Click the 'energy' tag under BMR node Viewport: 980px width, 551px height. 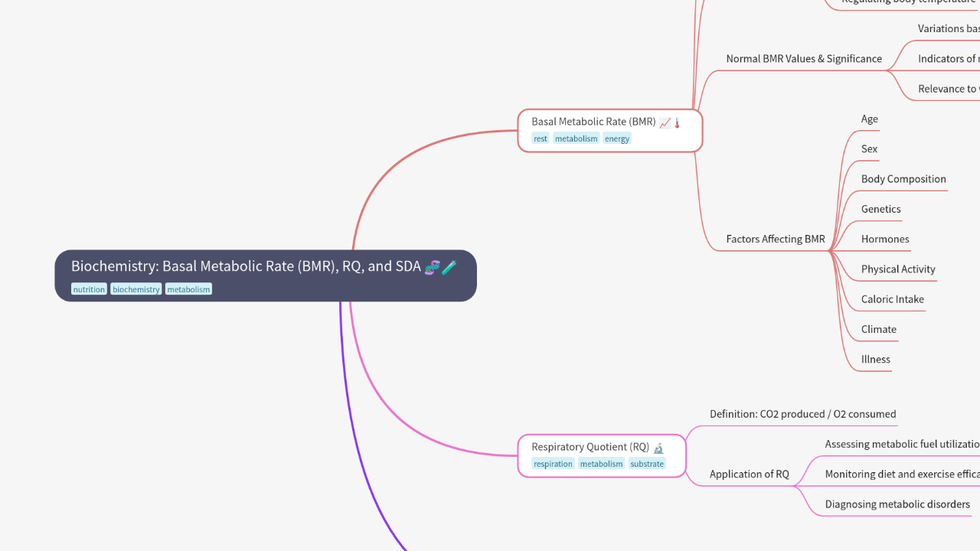point(616,139)
